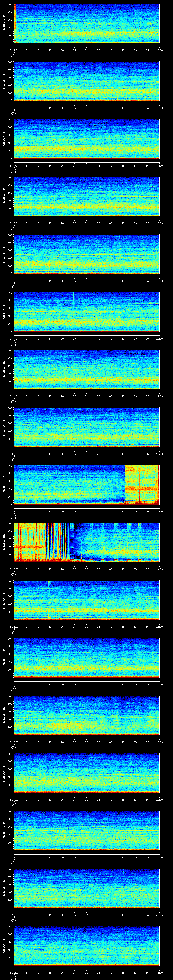Select the 15:26:00 time axis label

point(13,742)
